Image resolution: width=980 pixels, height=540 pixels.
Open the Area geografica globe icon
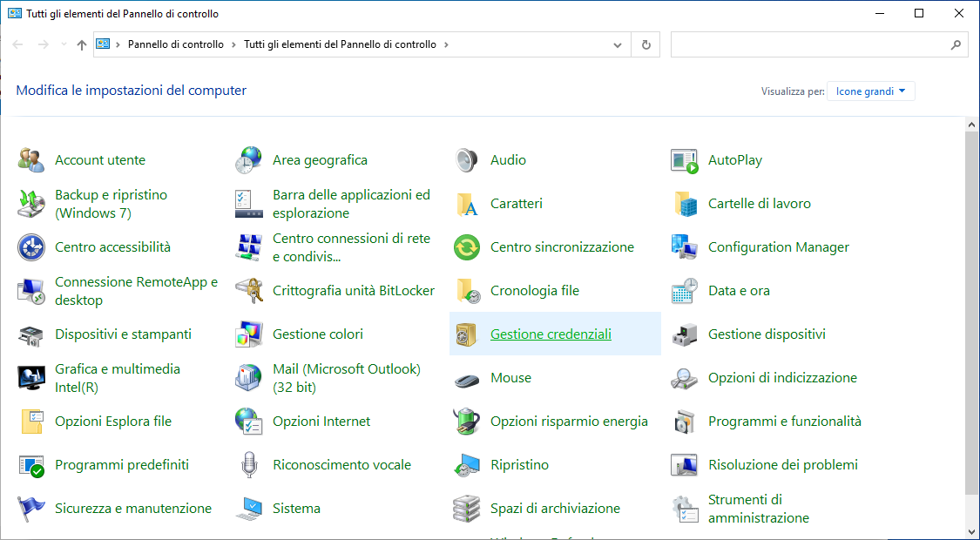249,160
